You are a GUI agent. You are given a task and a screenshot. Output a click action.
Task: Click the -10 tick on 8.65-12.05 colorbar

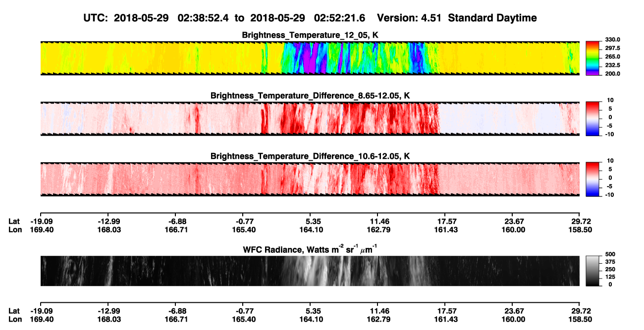(609, 134)
